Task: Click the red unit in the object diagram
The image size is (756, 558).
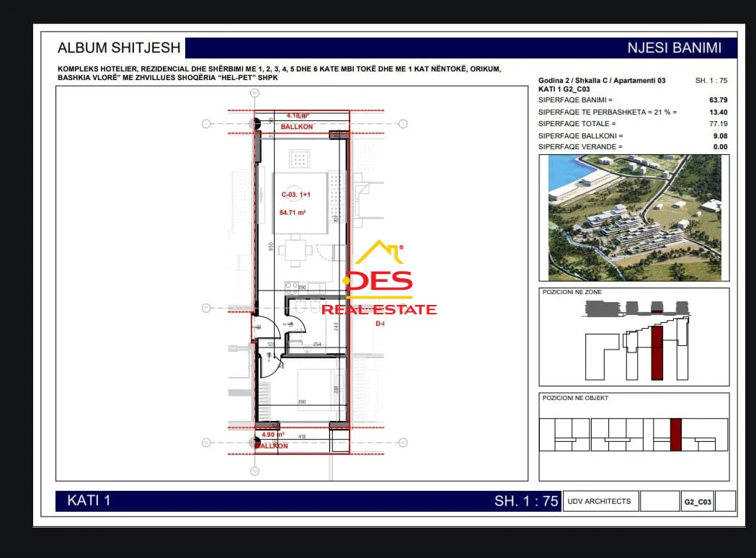Action: pyautogui.click(x=675, y=435)
